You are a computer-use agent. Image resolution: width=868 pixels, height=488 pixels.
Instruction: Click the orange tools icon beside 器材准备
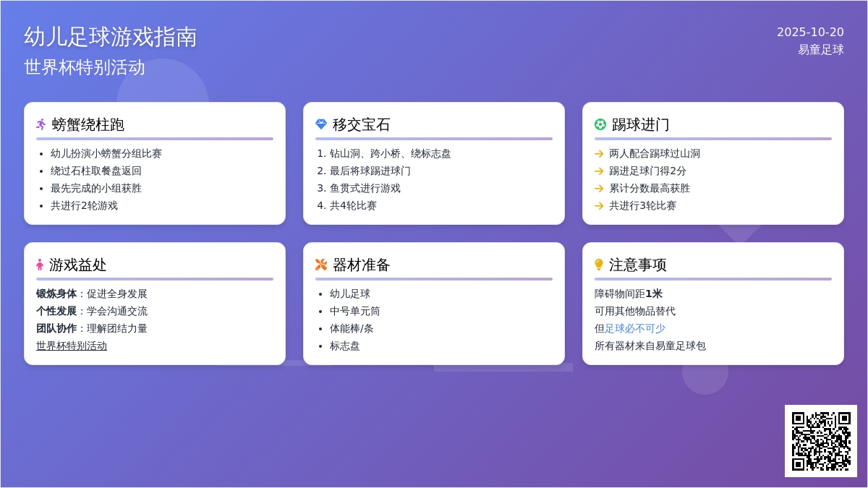(321, 265)
